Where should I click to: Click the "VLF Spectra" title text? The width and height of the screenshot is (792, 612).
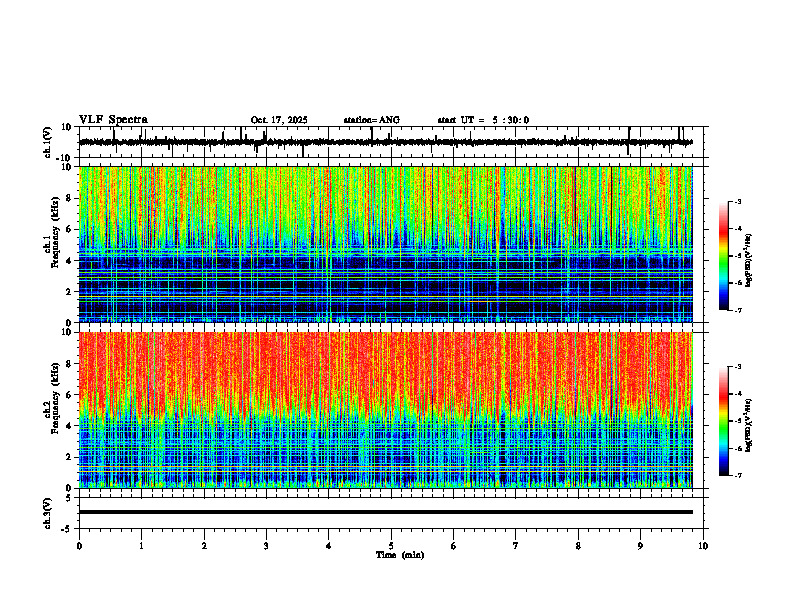point(113,120)
